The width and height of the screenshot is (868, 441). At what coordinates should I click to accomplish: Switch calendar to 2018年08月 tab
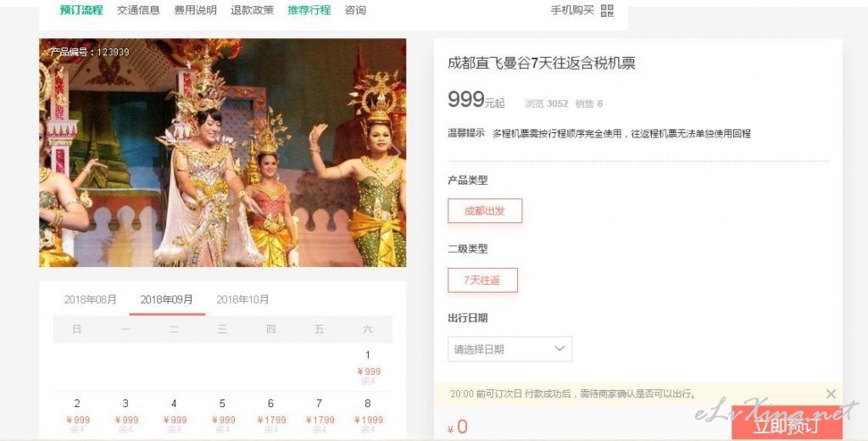click(x=90, y=299)
